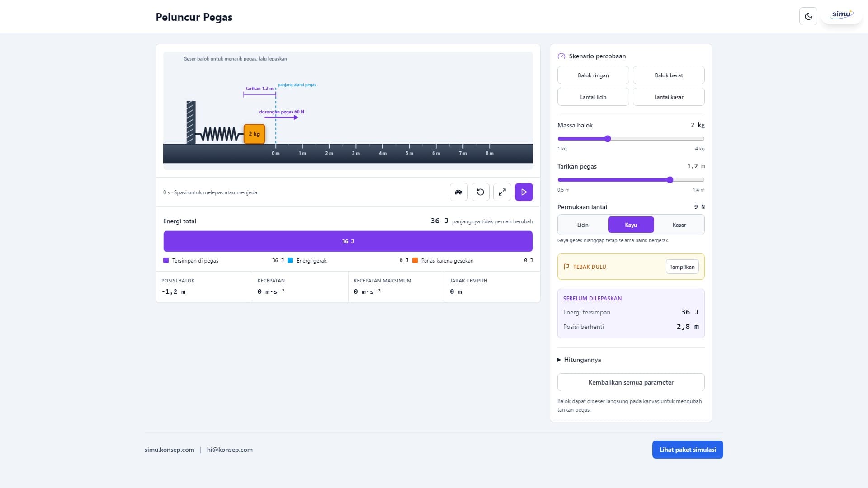The image size is (868, 488).
Task: Adjust the Massa balok slider handle
Action: (x=608, y=139)
